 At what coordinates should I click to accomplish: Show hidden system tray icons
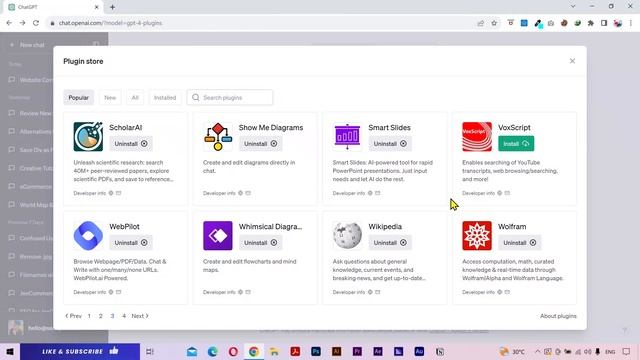tap(538, 351)
